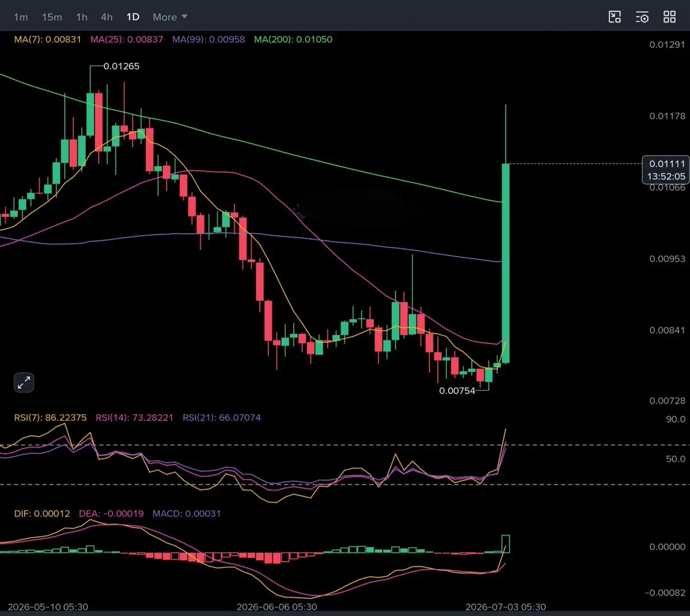Open the indicator settings icon

click(642, 17)
